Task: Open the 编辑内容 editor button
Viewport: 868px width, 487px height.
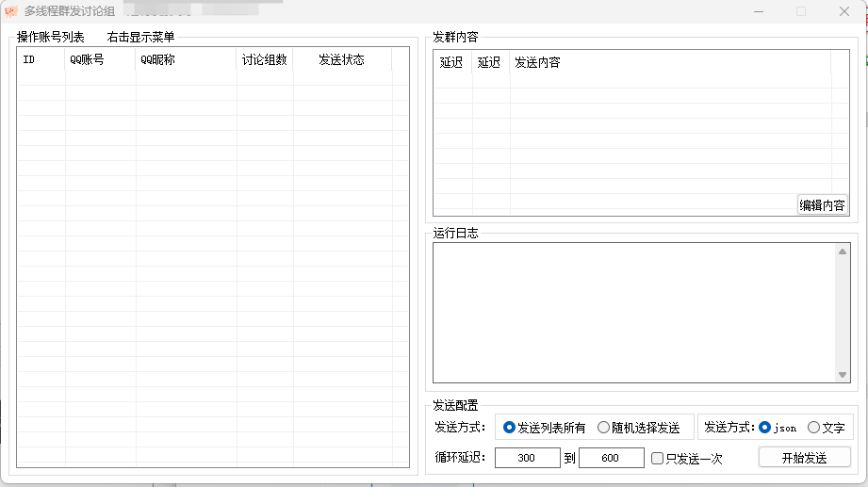Action: coord(822,204)
